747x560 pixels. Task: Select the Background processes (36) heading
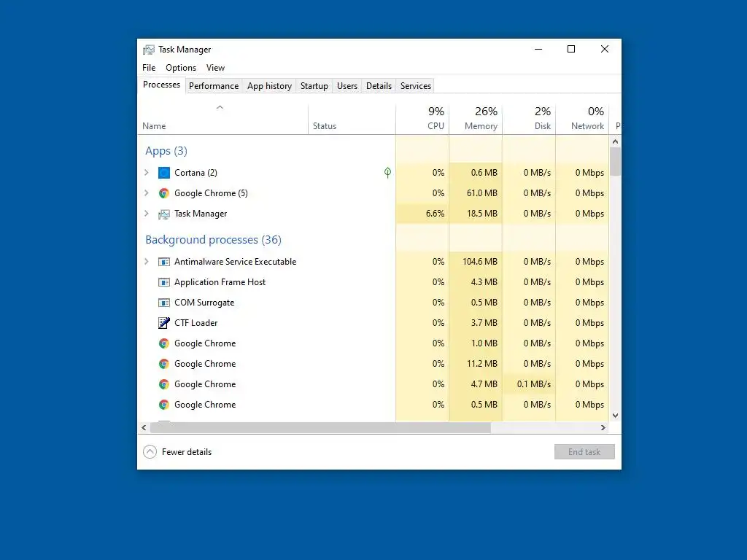(214, 239)
